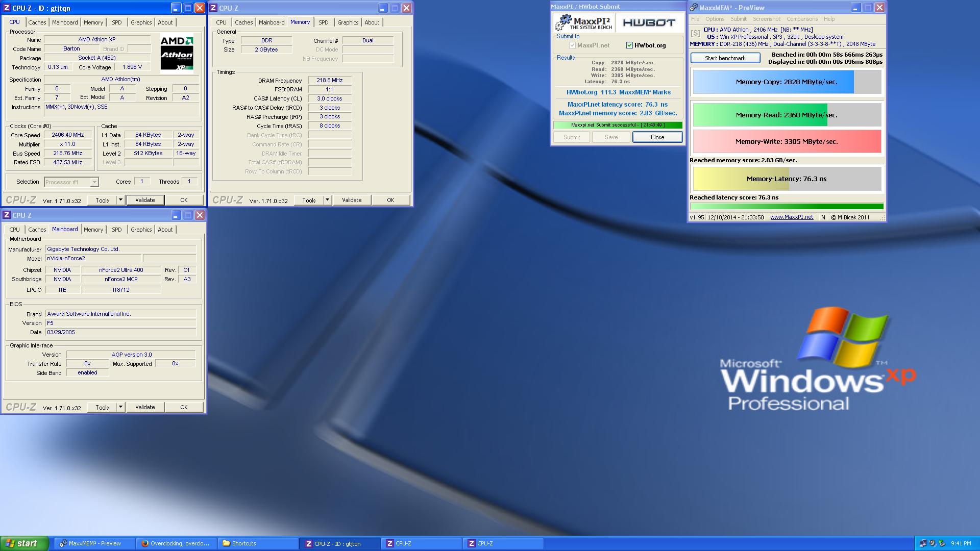Click the Core Speed 2406.40 MHz field
Image resolution: width=980 pixels, height=551 pixels.
(68, 135)
